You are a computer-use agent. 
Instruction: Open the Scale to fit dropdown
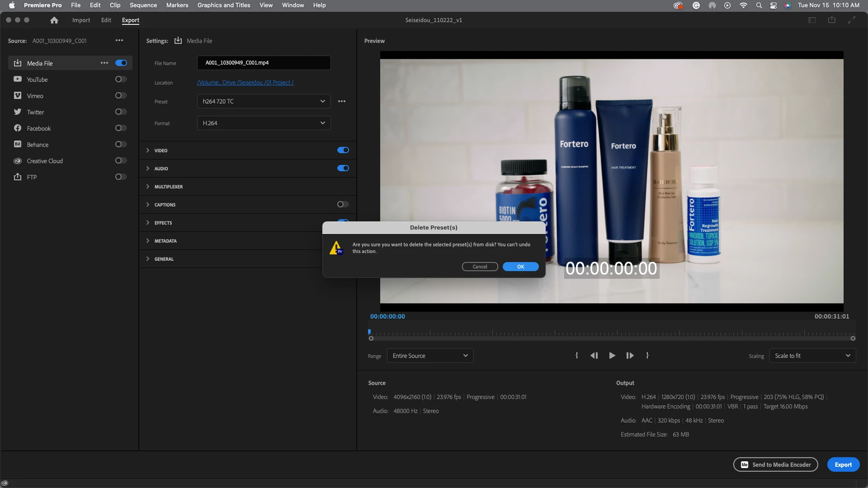tap(812, 356)
